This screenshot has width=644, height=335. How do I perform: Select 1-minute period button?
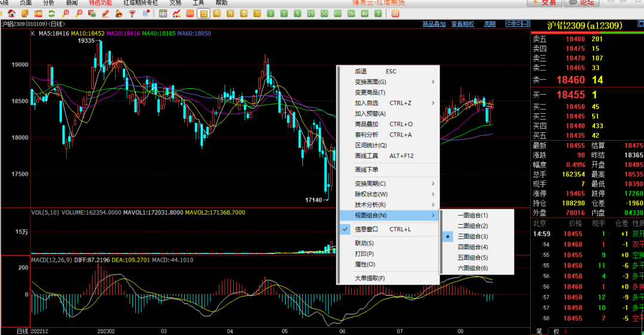tap(271, 14)
